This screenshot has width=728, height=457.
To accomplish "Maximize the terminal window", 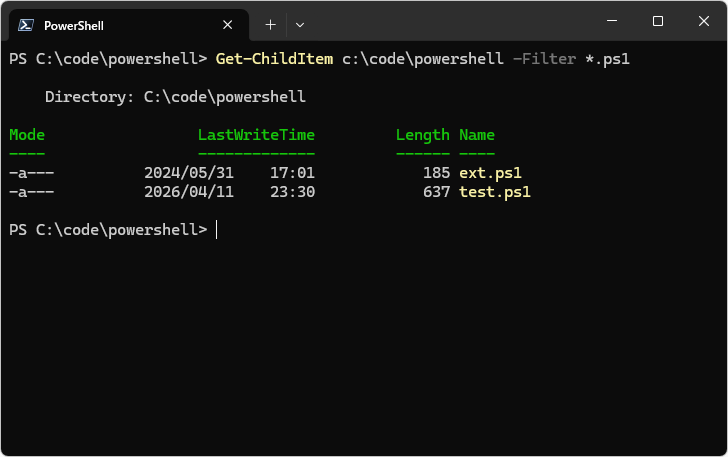I will pos(657,21).
